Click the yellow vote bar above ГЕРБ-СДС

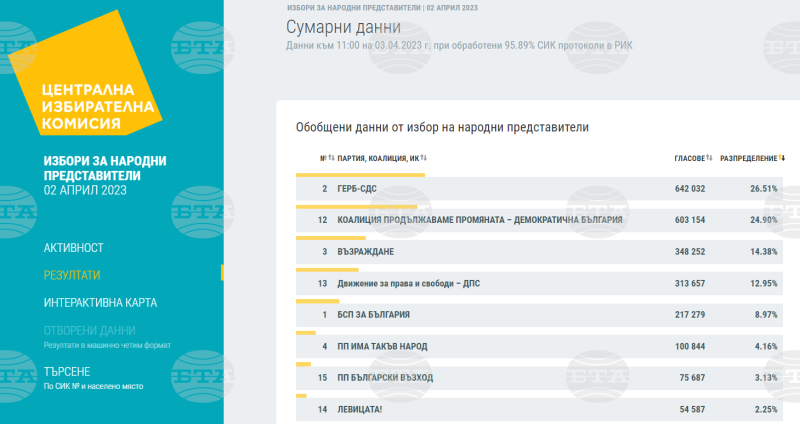tap(361, 174)
